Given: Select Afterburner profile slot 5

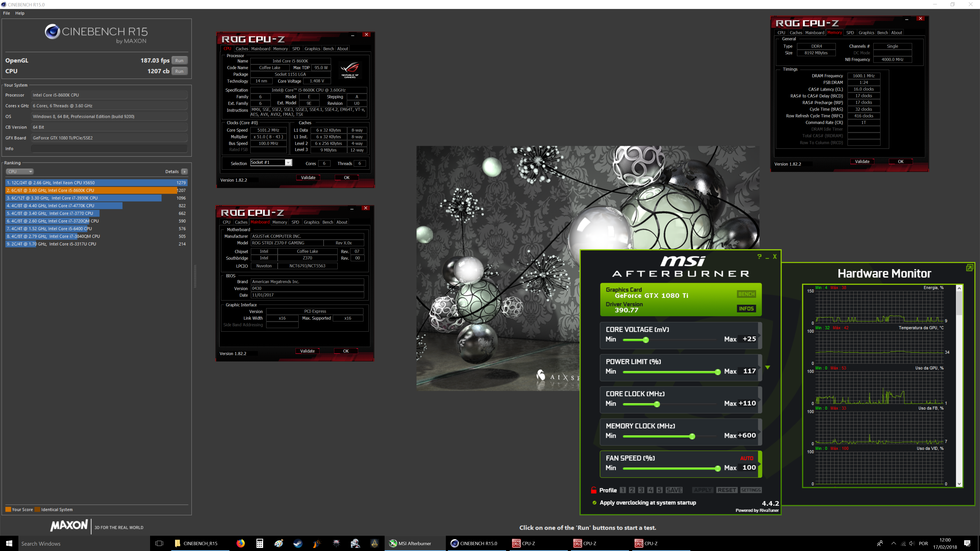Looking at the screenshot, I should [660, 490].
